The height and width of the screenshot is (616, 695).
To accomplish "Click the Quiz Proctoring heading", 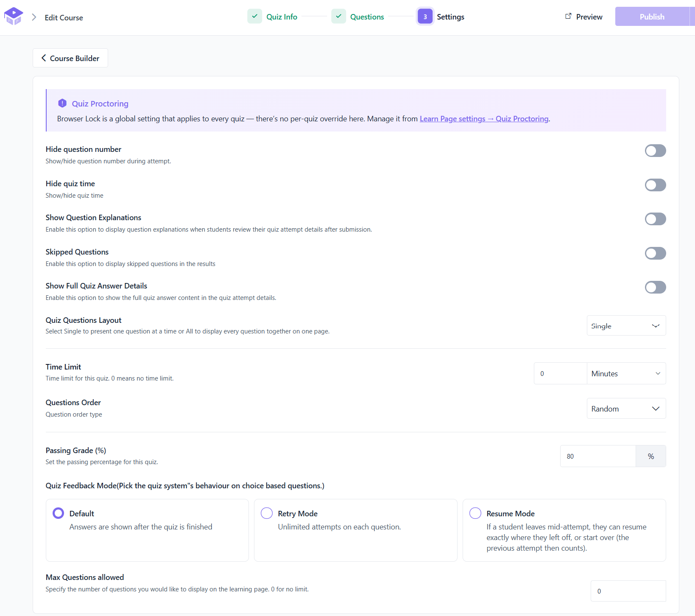I will pos(100,104).
